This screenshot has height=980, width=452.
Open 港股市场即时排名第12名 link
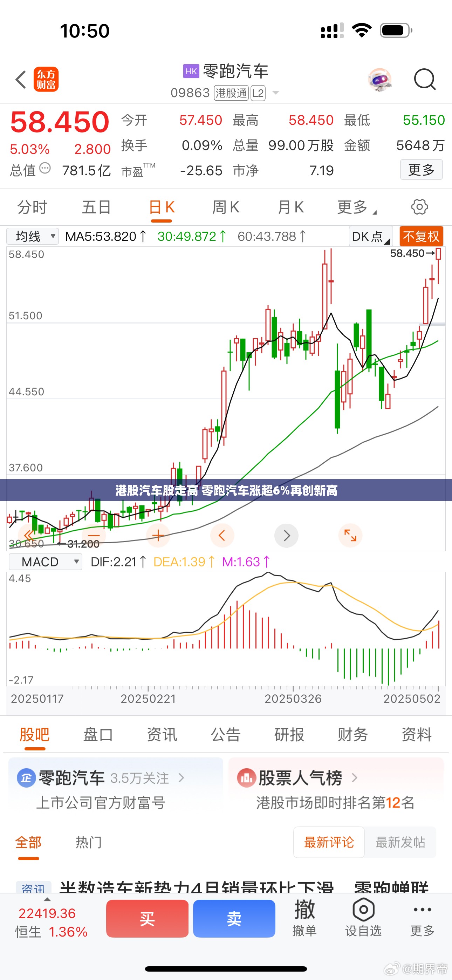(336, 803)
